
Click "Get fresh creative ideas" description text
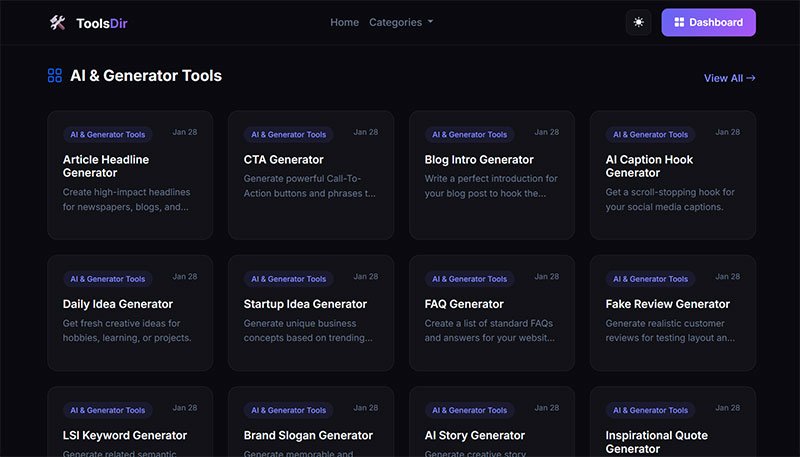[x=127, y=331]
